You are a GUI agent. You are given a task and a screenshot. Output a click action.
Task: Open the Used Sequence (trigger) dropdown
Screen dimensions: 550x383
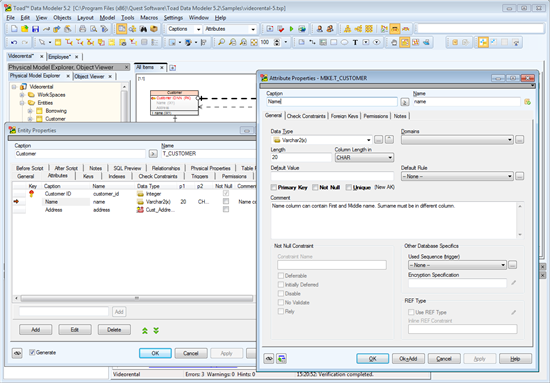click(x=503, y=265)
